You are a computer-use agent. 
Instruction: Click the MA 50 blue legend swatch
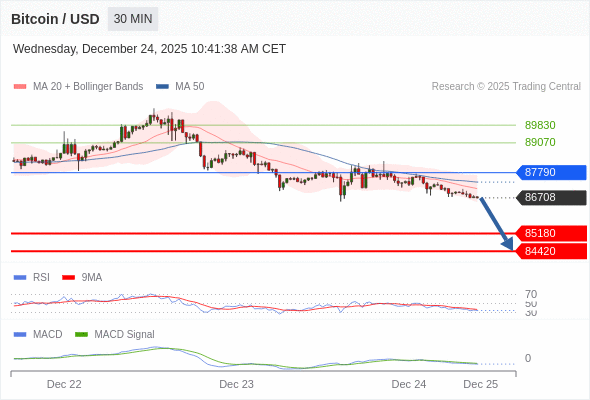pyautogui.click(x=162, y=87)
